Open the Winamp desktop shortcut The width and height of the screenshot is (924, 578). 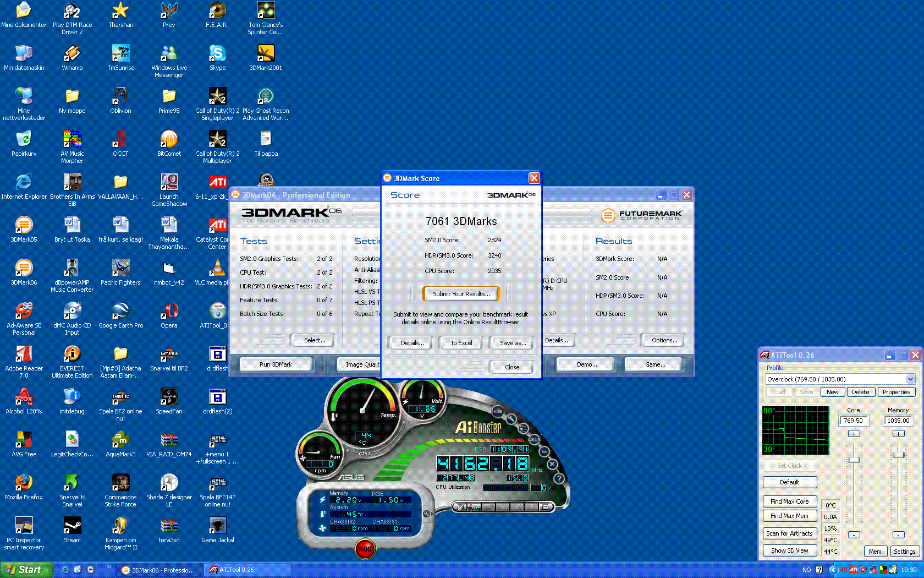pyautogui.click(x=72, y=58)
